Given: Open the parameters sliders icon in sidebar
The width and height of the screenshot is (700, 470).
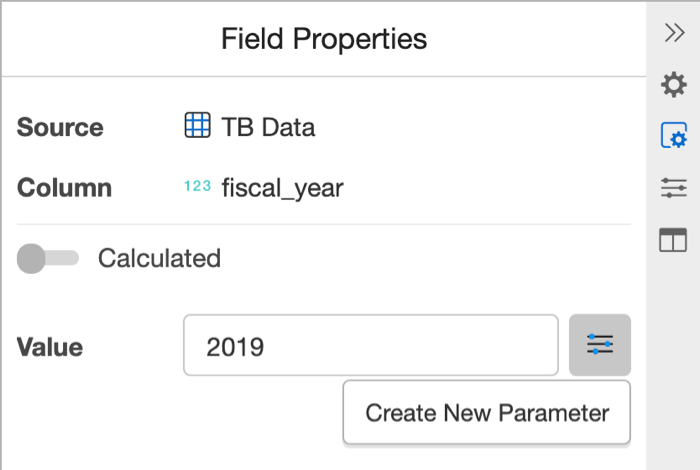Looking at the screenshot, I should coord(674,187).
